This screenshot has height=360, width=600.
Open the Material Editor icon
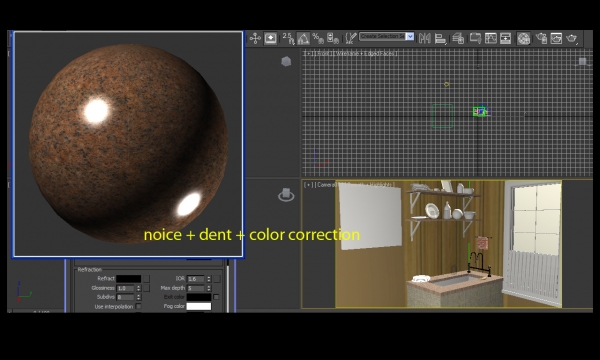coord(524,38)
